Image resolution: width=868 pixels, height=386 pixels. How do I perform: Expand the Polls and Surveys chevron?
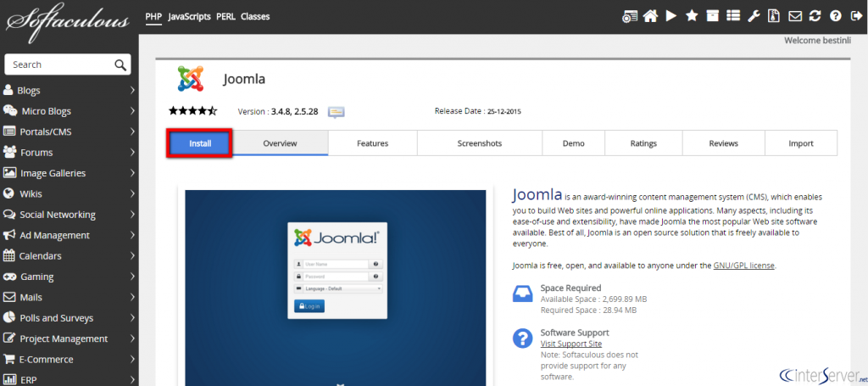(x=132, y=318)
